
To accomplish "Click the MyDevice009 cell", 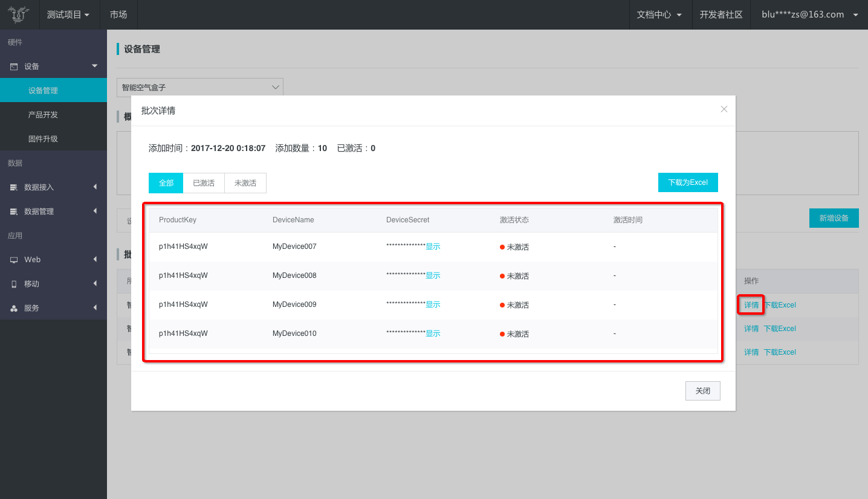I will [294, 304].
